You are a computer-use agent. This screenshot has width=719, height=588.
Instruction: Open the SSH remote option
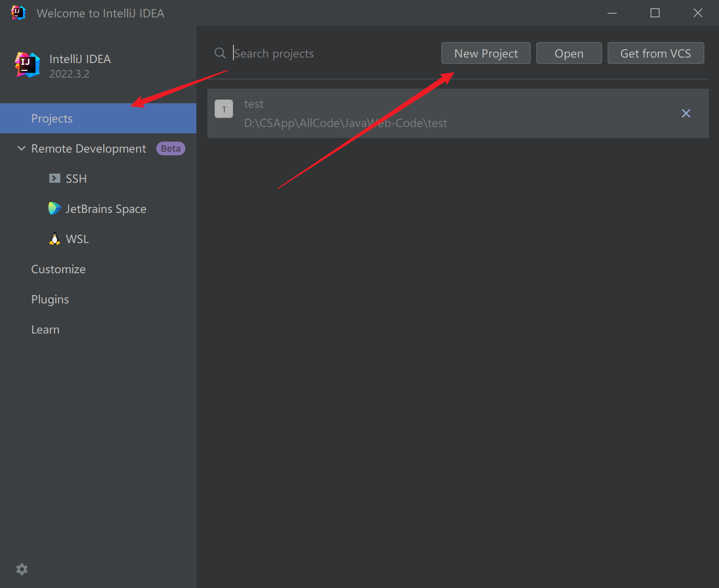pyautogui.click(x=98, y=179)
